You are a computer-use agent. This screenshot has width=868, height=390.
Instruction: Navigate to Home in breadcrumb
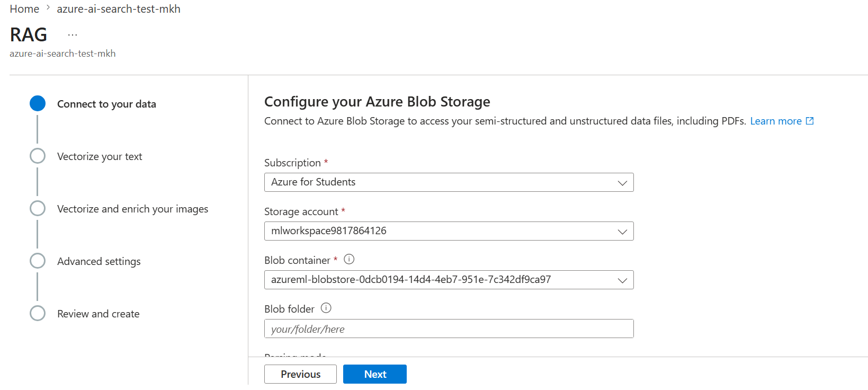click(24, 9)
